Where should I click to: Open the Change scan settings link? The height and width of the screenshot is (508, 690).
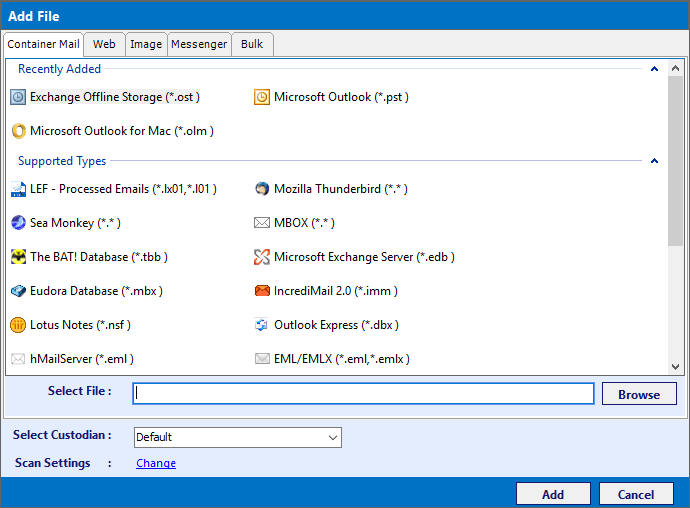pos(156,463)
